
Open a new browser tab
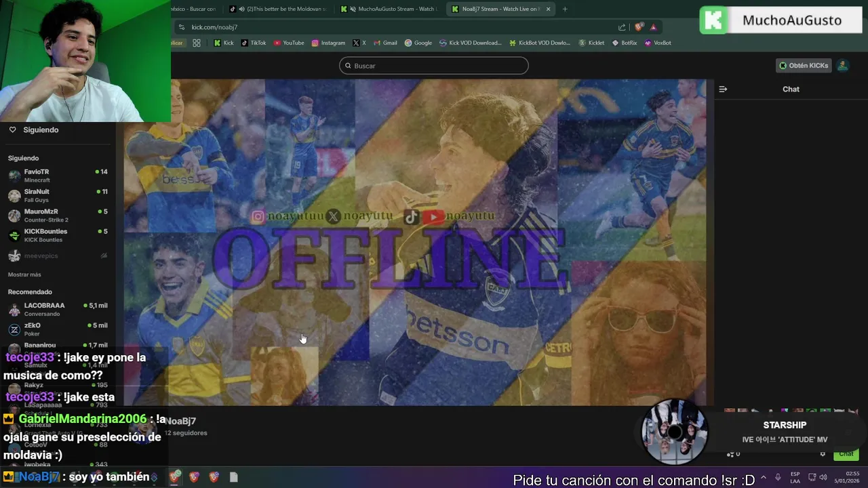565,9
